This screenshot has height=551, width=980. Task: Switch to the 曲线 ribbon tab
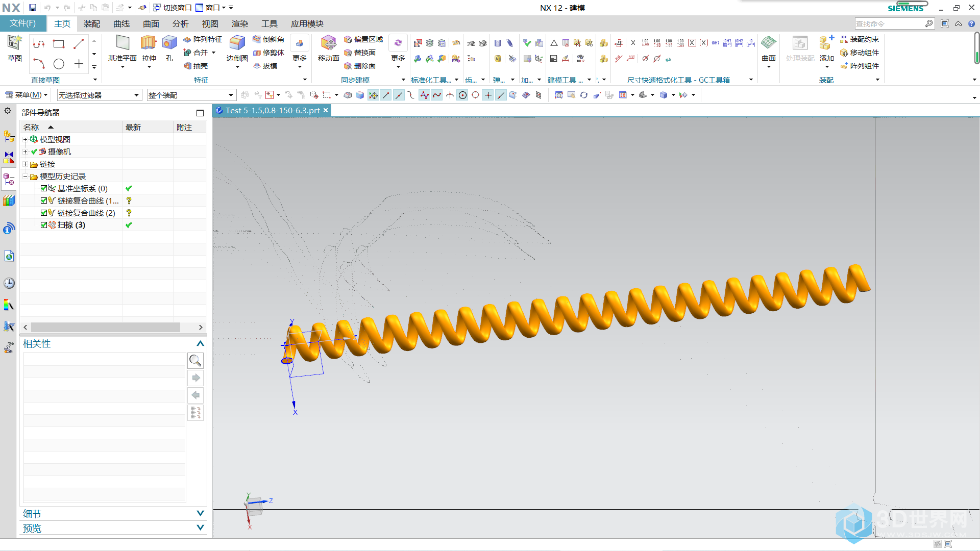point(121,23)
